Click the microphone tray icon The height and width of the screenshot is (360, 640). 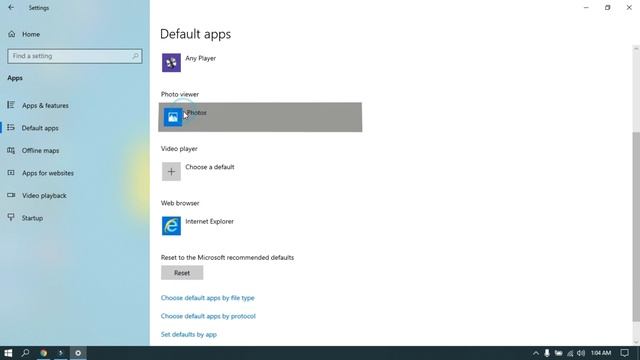(547, 353)
